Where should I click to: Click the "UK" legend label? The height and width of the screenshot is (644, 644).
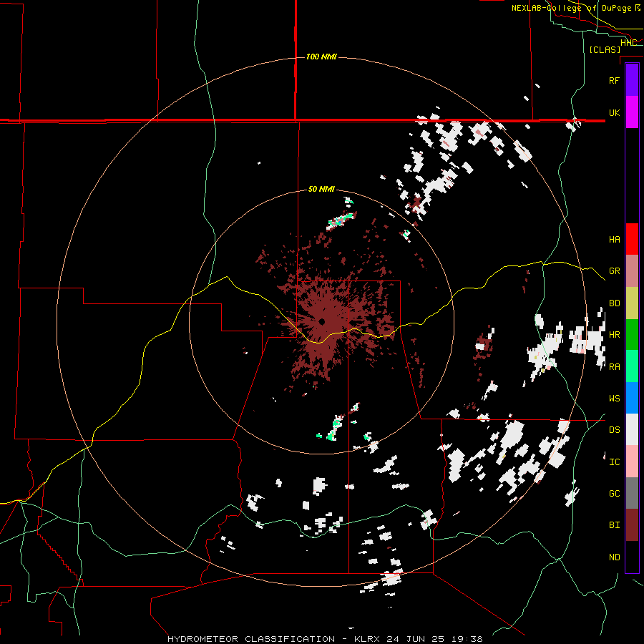coord(615,112)
